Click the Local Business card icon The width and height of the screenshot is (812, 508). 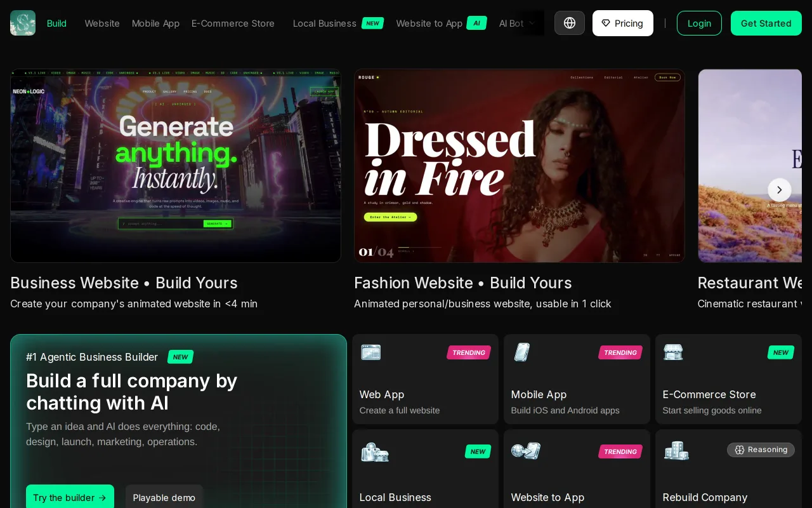(375, 451)
